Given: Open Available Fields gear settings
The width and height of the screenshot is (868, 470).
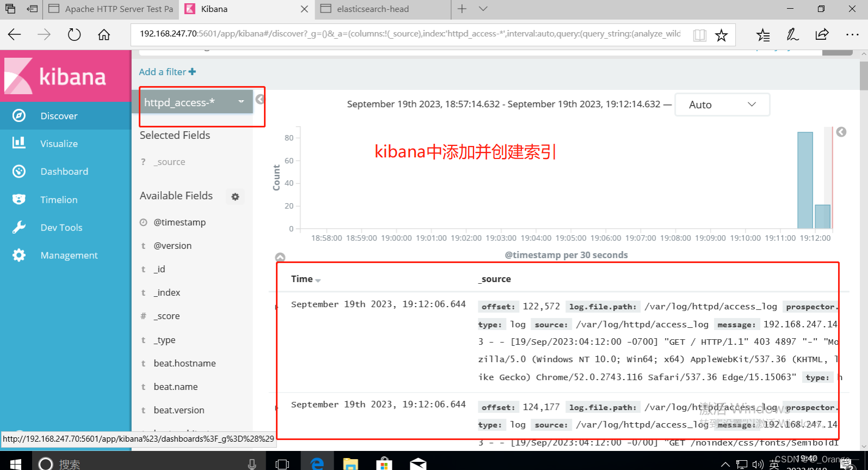Looking at the screenshot, I should pos(235,197).
